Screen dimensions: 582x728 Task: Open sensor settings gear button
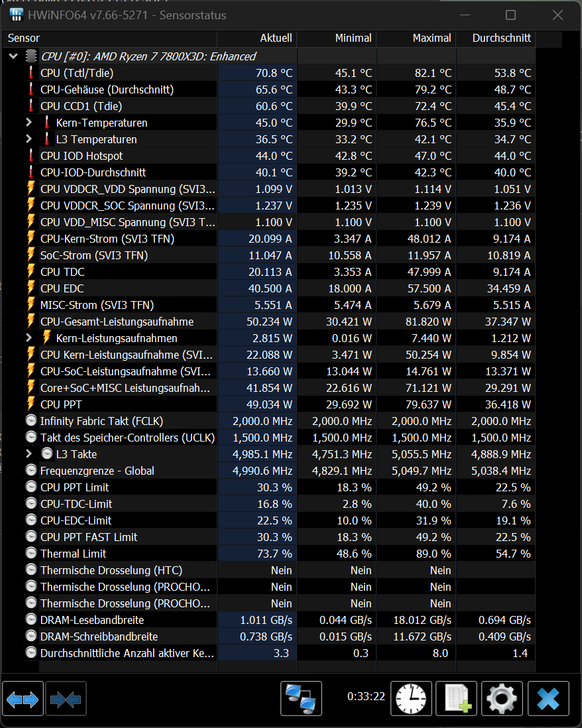(502, 699)
